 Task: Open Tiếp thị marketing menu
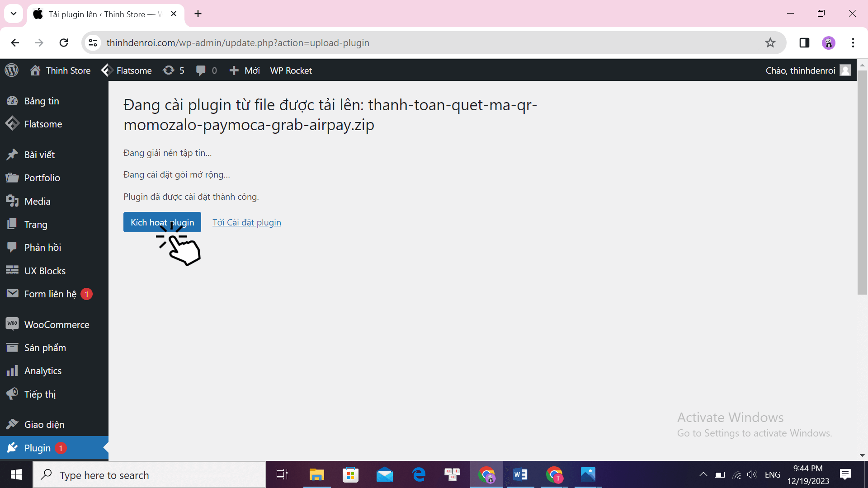click(x=54, y=394)
